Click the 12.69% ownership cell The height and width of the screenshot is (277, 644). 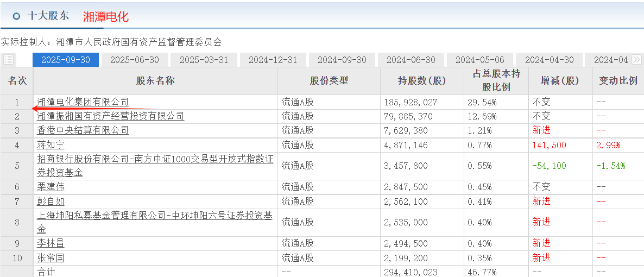tap(482, 116)
